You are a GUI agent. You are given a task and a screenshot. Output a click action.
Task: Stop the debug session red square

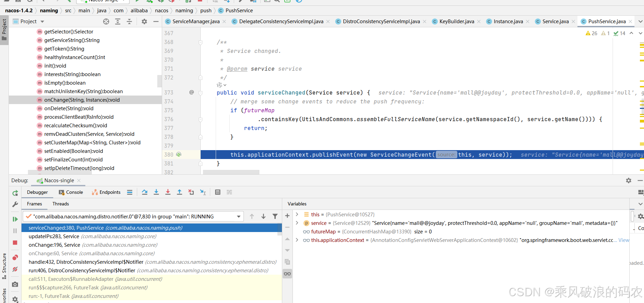tap(15, 243)
